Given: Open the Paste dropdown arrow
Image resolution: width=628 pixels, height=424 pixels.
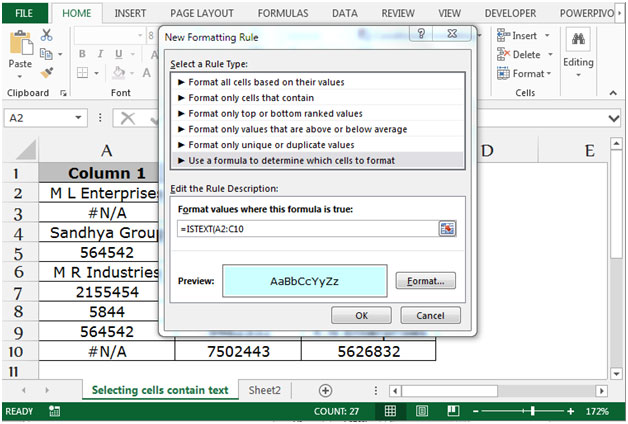Looking at the screenshot, I should coord(19,76).
